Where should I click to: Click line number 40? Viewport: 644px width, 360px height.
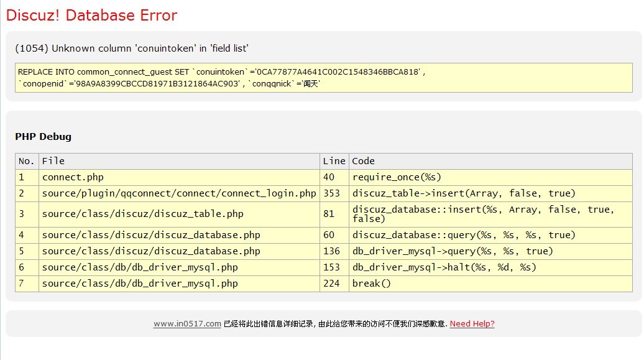click(334, 178)
